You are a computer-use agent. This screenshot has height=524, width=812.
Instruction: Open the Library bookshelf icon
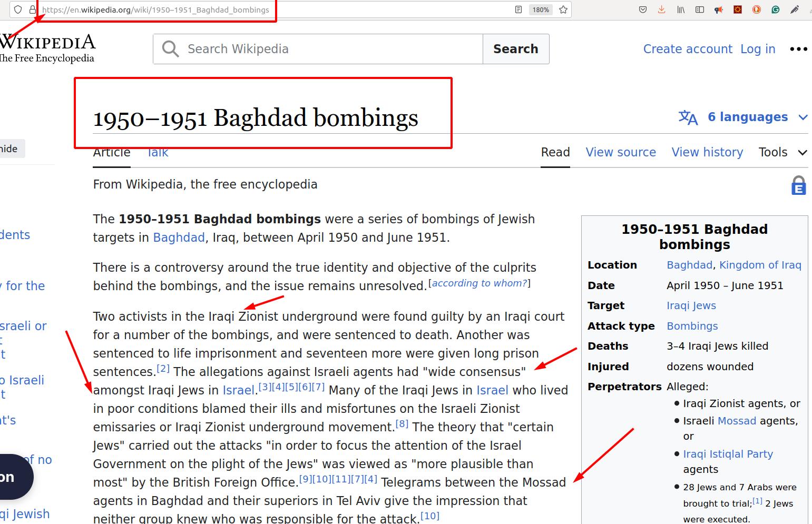[x=681, y=9]
